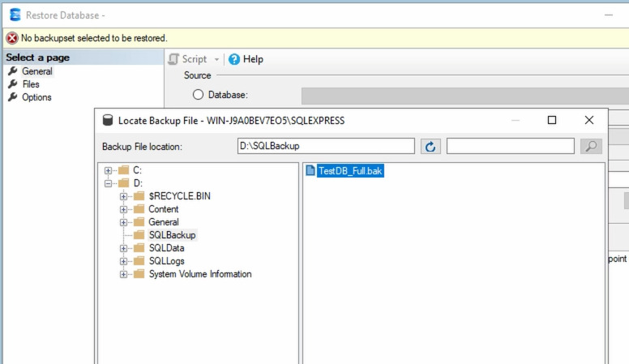The height and width of the screenshot is (364, 629).
Task: Select the SQLData folder
Action: 166,248
